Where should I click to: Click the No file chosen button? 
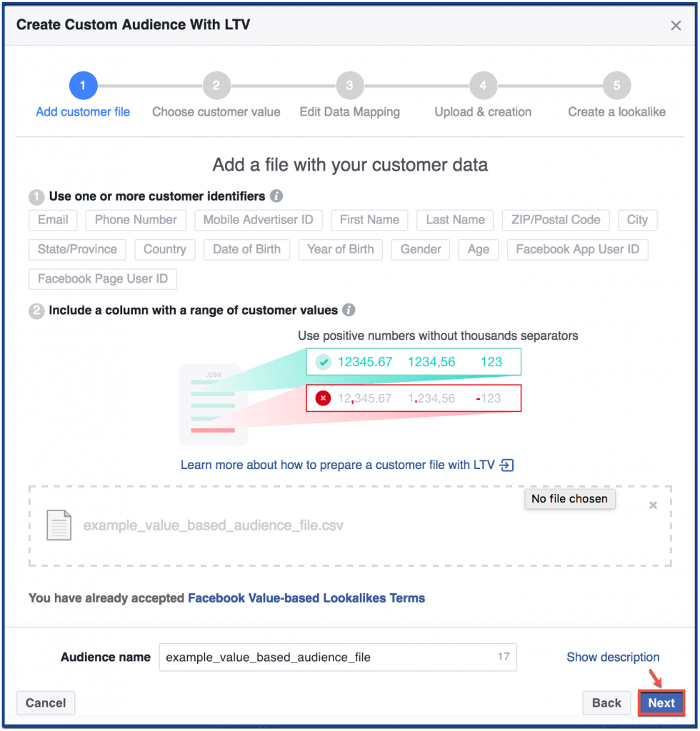569,499
